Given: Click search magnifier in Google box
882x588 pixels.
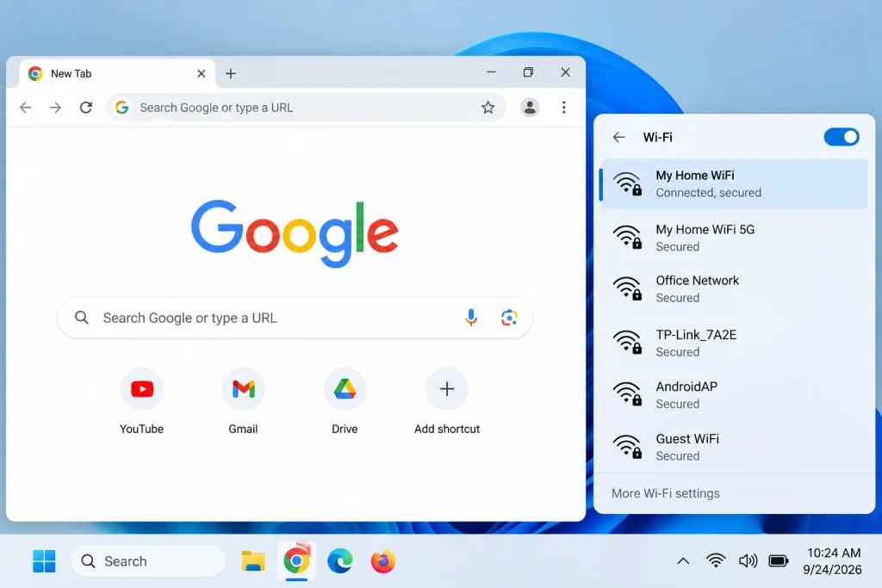Looking at the screenshot, I should coord(82,318).
